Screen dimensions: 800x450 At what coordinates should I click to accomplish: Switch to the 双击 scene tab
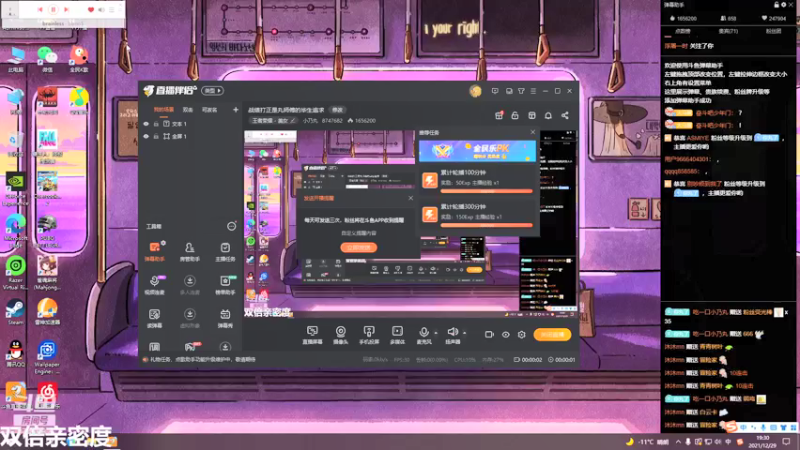coord(188,110)
